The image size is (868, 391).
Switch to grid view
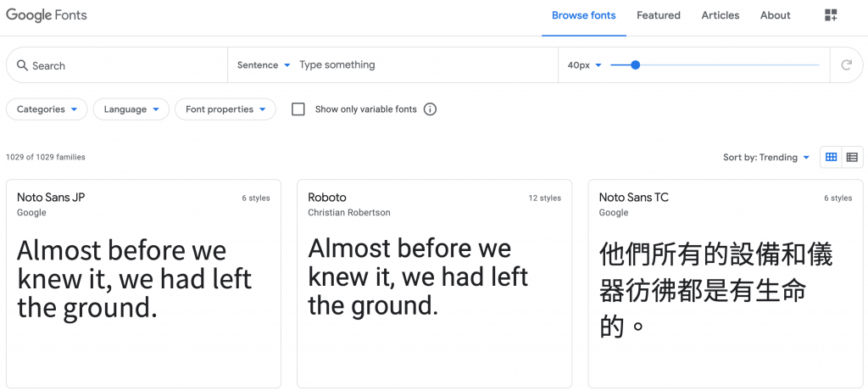pos(831,157)
